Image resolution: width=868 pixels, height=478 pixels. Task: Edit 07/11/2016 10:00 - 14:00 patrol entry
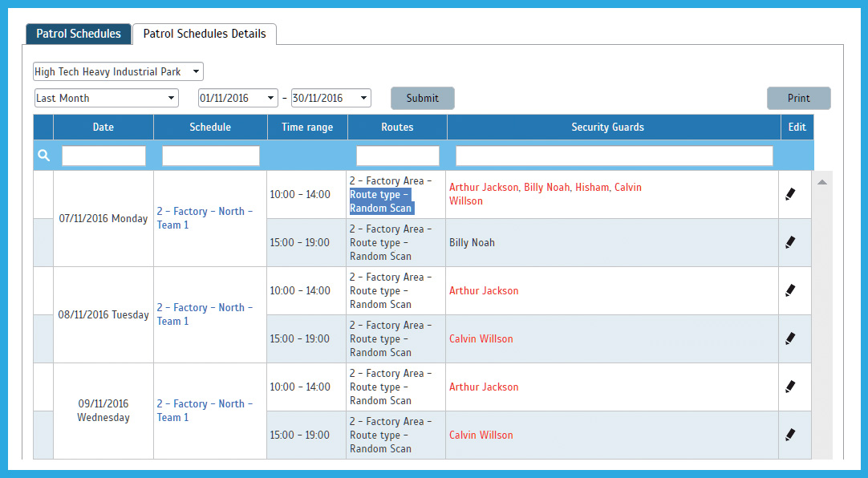790,194
